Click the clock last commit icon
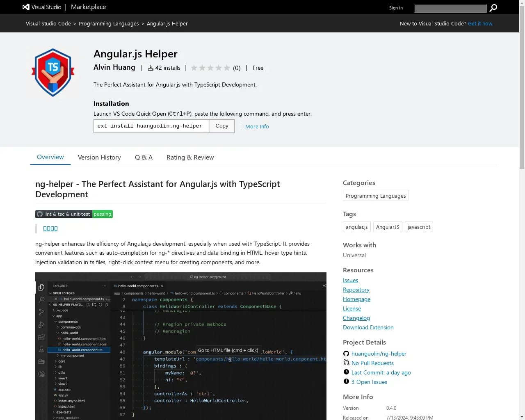Image resolution: width=525 pixels, height=420 pixels. coord(346,372)
